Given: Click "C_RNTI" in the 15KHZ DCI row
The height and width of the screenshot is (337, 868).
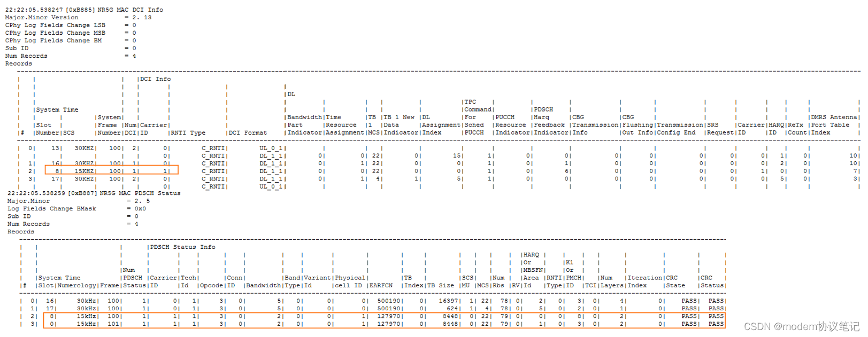Looking at the screenshot, I should coord(213,171).
